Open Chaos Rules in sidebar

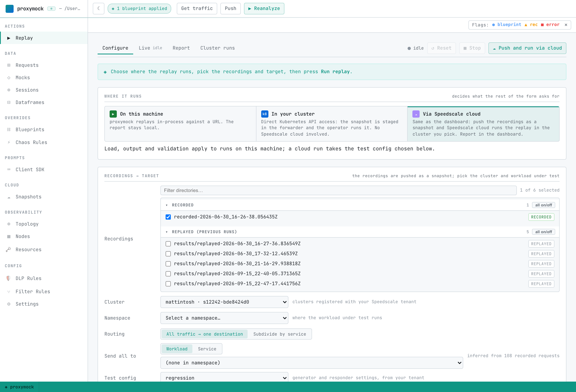(44, 142)
